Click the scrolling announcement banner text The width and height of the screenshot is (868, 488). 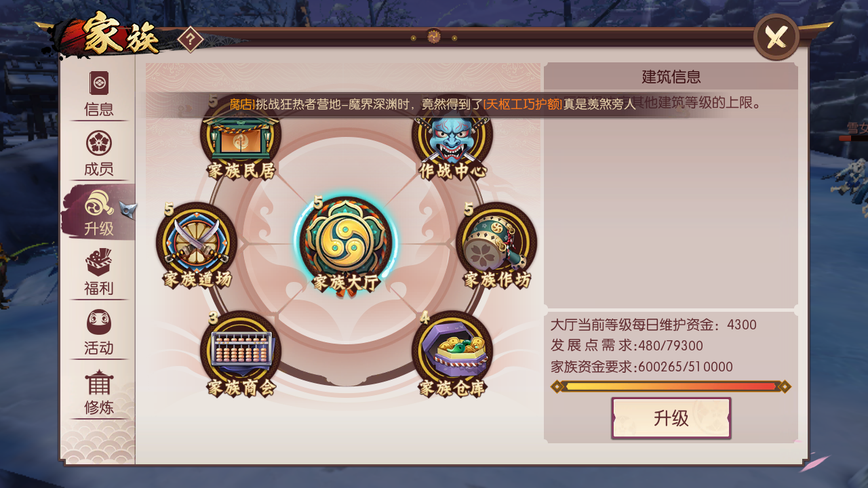click(x=433, y=104)
